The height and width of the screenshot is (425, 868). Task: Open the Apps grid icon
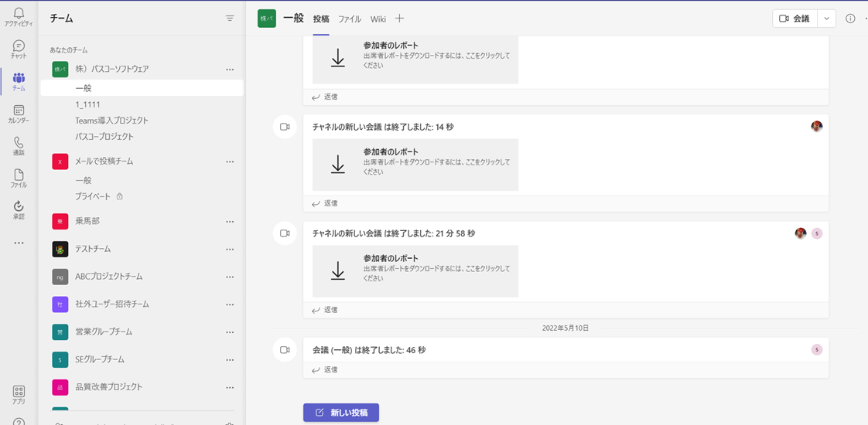pos(19,395)
